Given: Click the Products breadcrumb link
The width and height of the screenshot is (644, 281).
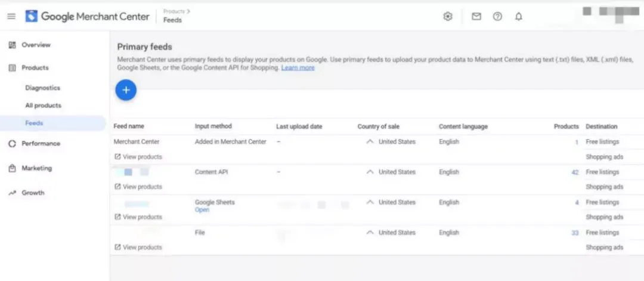Looking at the screenshot, I should [174, 11].
